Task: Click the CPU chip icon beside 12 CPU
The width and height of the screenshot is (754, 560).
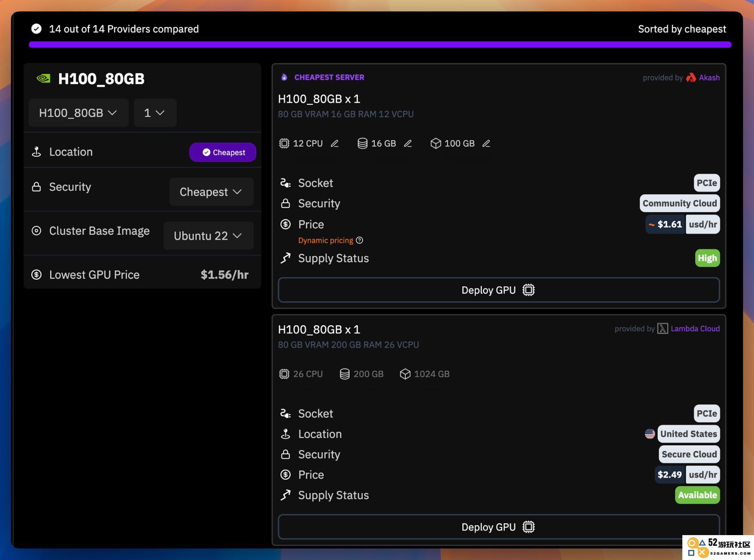Action: pos(284,143)
